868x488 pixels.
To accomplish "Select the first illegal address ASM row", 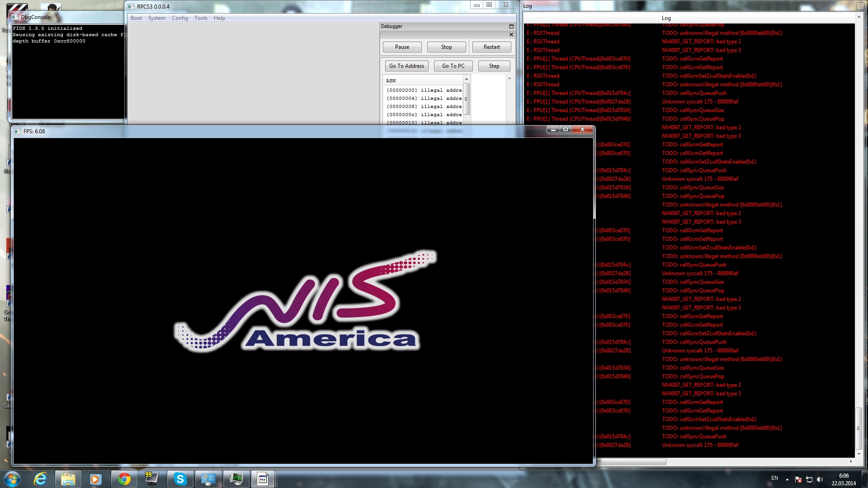I will coord(424,90).
